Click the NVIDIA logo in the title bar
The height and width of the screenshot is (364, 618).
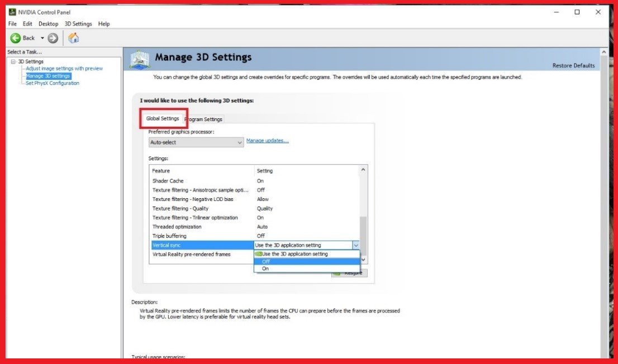click(x=12, y=12)
